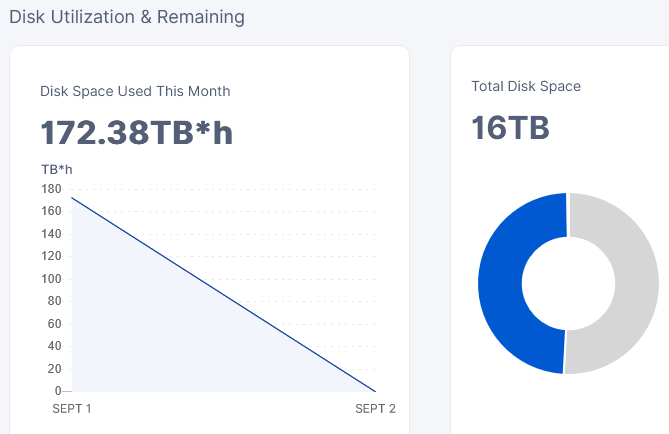Viewport: 669px width, 434px height.
Task: Click the SEPT 2 axis label
Action: coord(375,409)
